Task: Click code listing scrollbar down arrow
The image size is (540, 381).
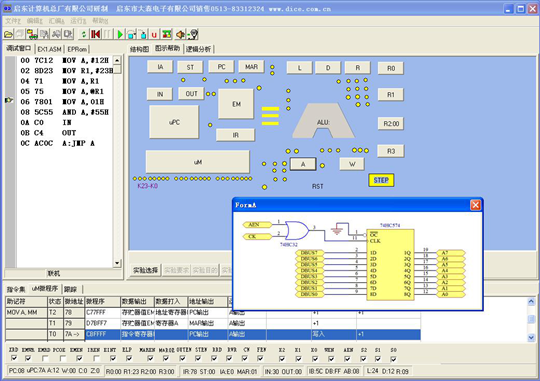Action: point(117,263)
